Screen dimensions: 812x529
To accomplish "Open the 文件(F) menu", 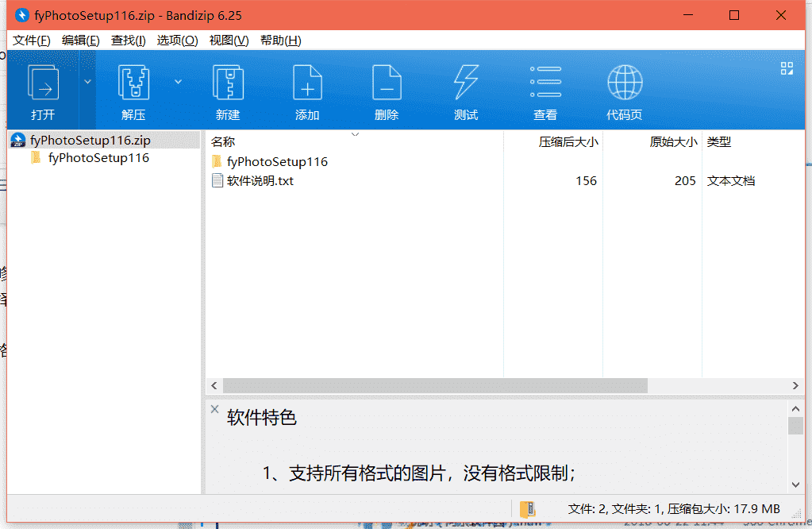I will (32, 41).
